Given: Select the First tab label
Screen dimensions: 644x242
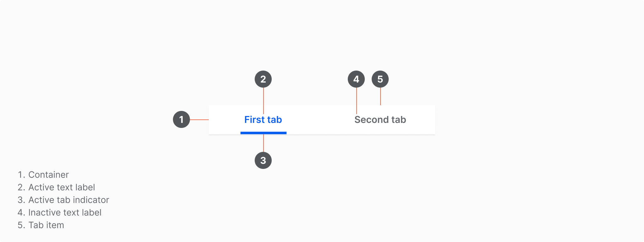Looking at the screenshot, I should [263, 120].
